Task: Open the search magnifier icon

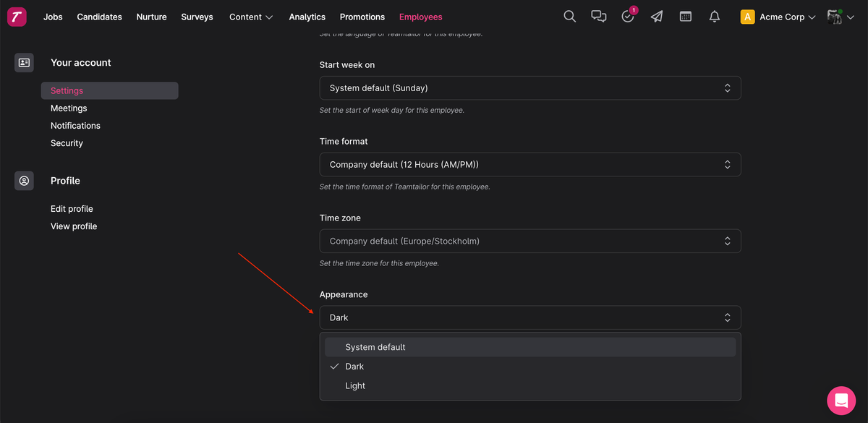Action: coord(570,17)
